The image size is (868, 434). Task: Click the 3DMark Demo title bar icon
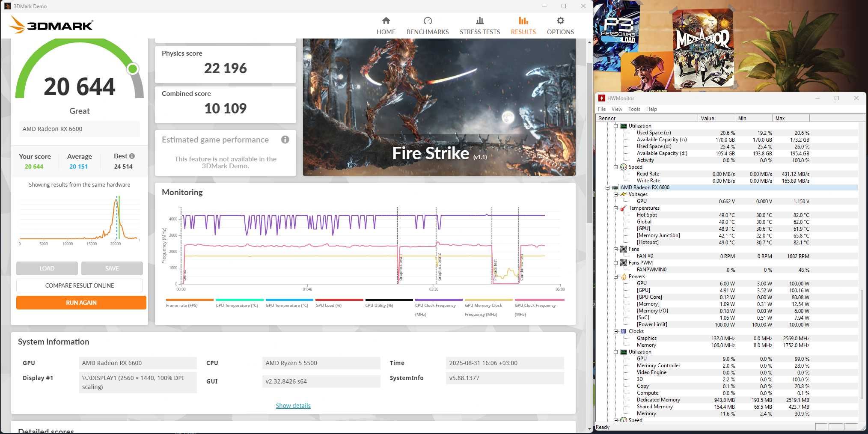7,6
